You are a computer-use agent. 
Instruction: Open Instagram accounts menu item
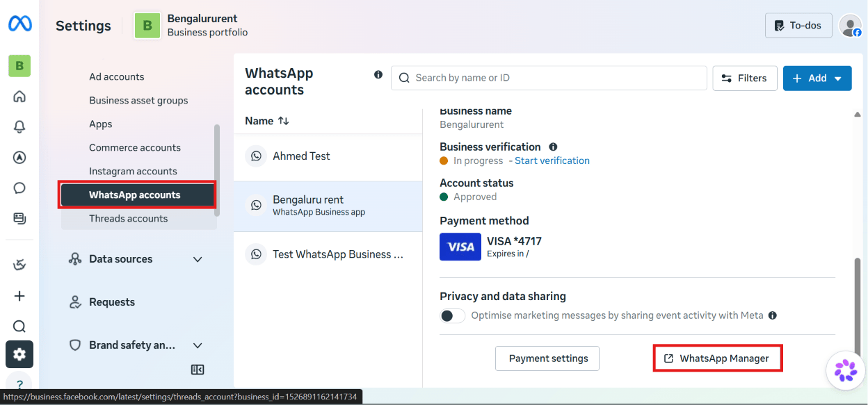point(133,171)
